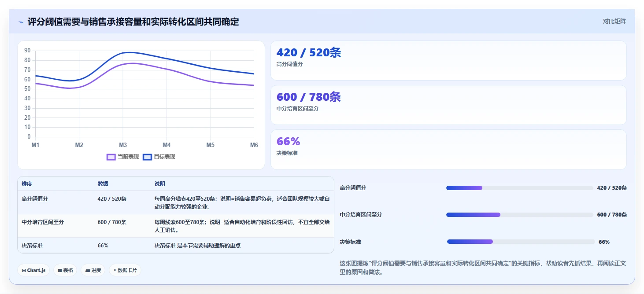Click the 高分阈值分 label under first card

click(289, 64)
